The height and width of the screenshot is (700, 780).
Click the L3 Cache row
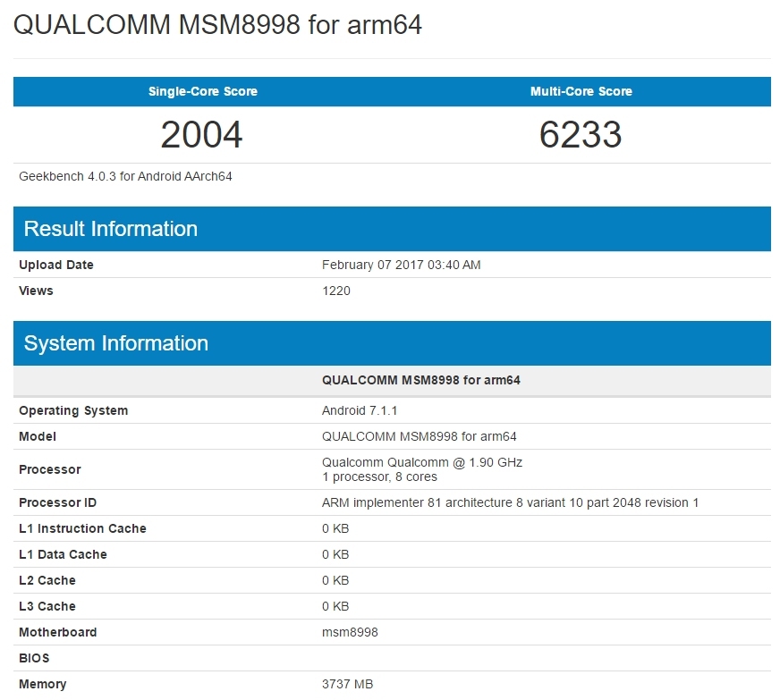pos(47,606)
